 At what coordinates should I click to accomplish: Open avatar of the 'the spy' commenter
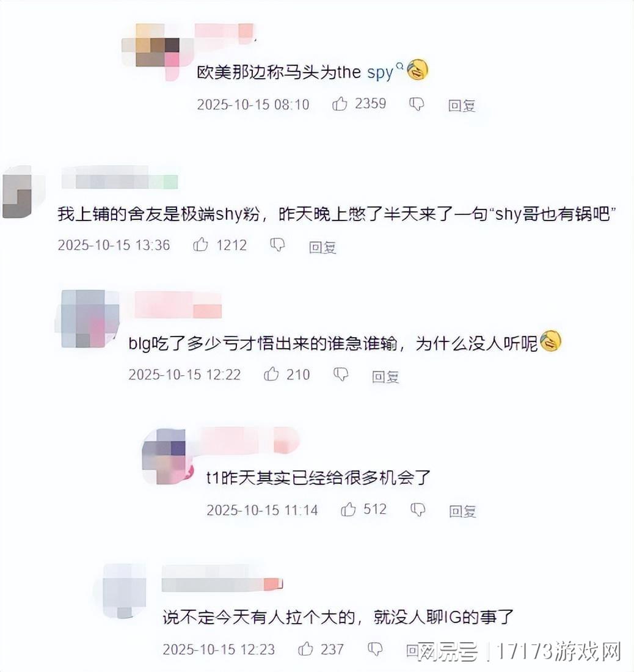(157, 52)
